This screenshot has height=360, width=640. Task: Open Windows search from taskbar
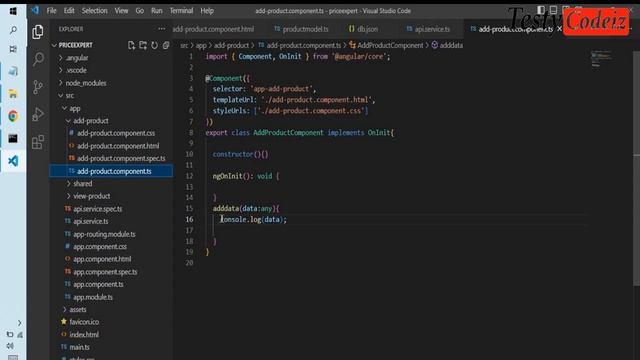13,30
